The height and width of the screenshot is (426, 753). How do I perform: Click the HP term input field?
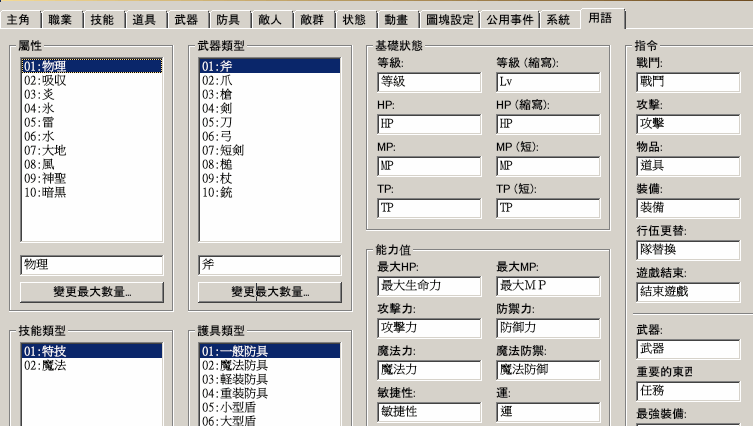click(x=429, y=124)
